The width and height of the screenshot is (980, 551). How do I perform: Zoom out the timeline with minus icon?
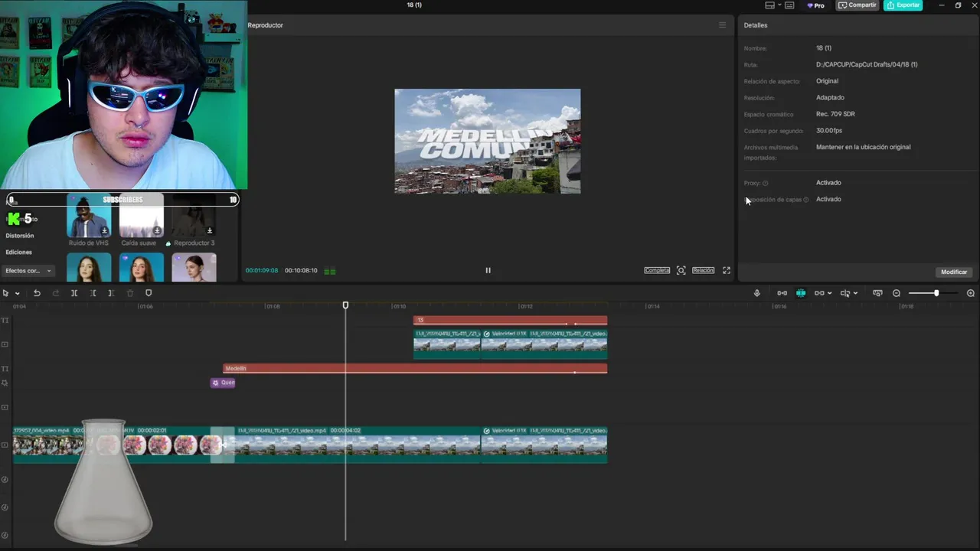(x=897, y=293)
